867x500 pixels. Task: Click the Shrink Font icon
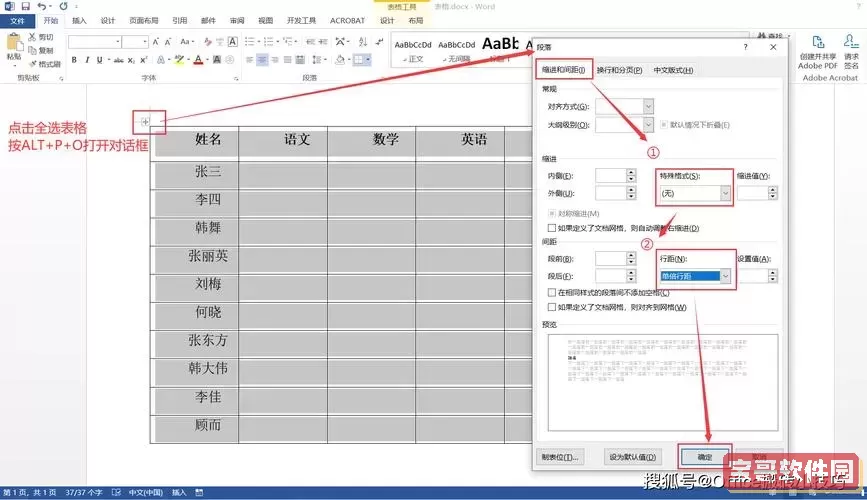[168, 41]
